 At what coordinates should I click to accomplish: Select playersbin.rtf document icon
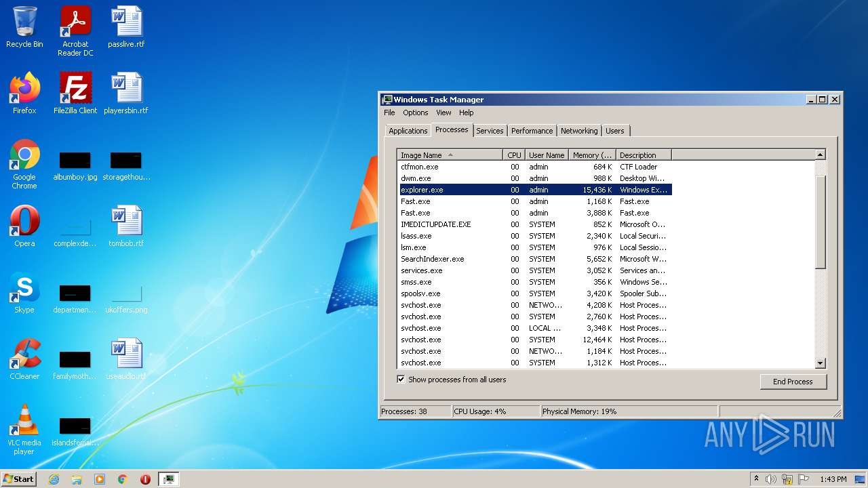[x=126, y=94]
